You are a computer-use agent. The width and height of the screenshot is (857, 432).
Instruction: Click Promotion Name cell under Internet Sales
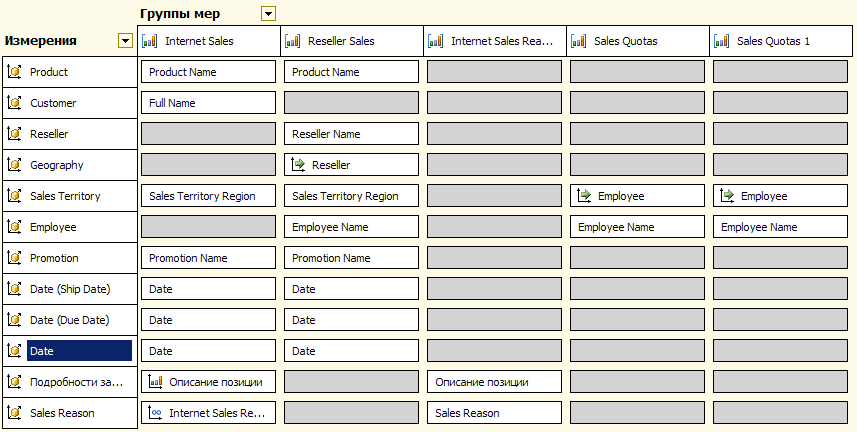click(208, 258)
